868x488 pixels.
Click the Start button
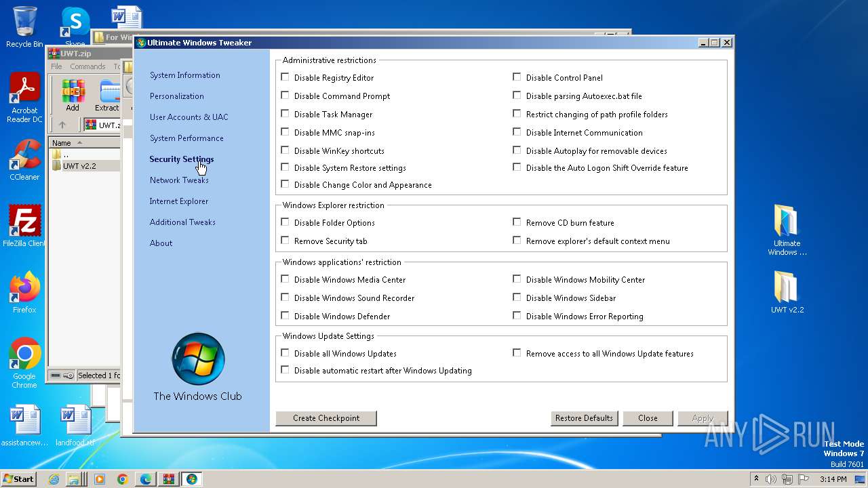pyautogui.click(x=18, y=479)
